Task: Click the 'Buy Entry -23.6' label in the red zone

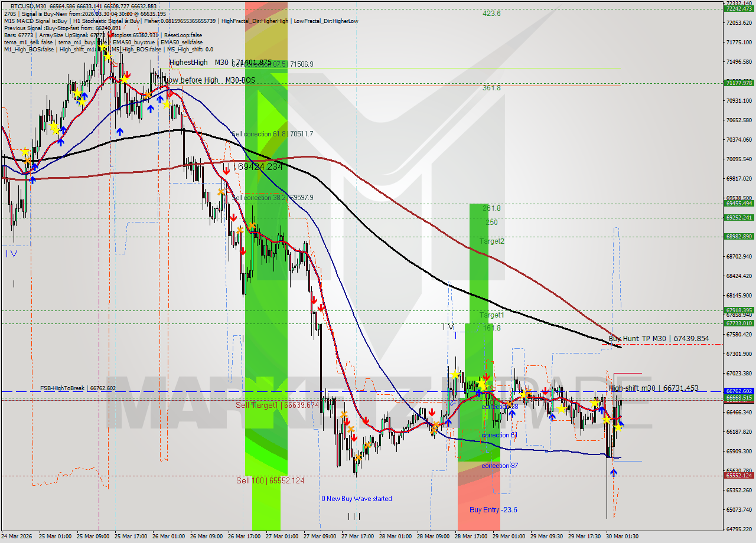Action: pyautogui.click(x=493, y=509)
